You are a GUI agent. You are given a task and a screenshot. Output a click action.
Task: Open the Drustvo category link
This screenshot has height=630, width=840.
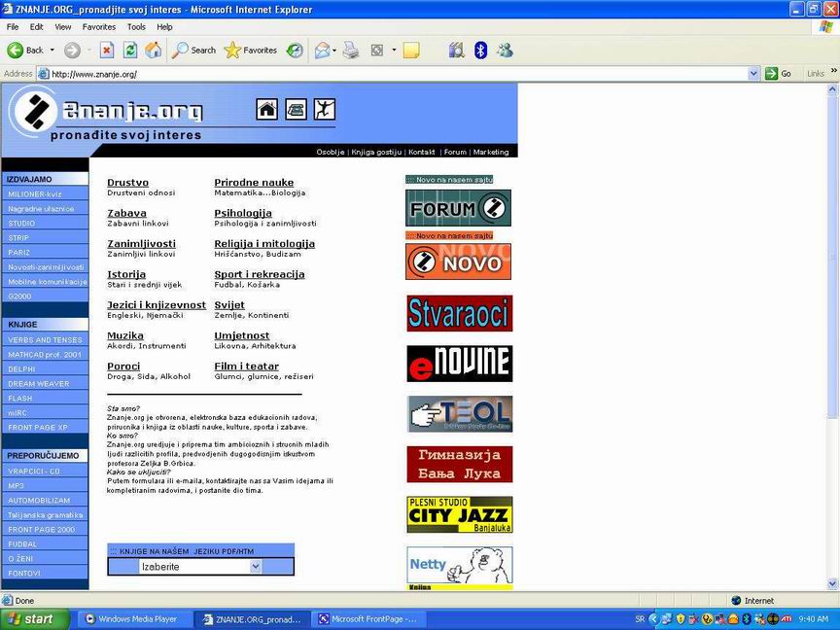128,182
